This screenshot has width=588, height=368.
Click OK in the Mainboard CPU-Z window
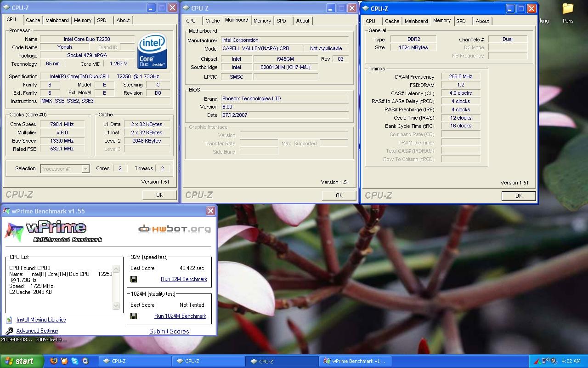(x=339, y=195)
